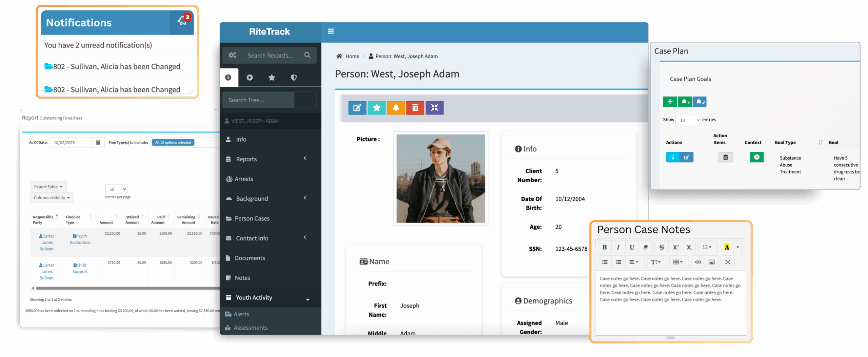Click the yellow text highlight color button

pos(727,247)
